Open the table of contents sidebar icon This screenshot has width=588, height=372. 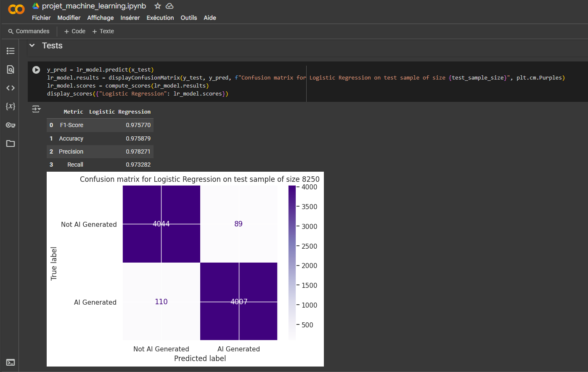click(11, 51)
